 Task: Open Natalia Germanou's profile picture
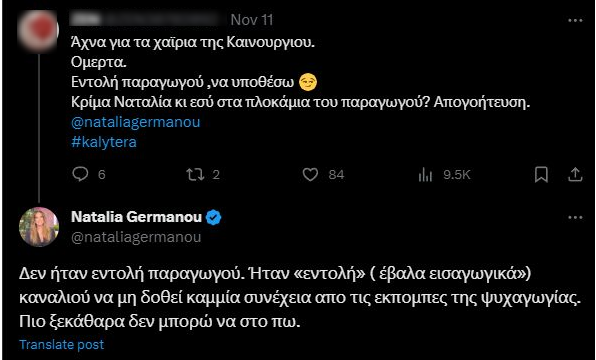coord(39,227)
